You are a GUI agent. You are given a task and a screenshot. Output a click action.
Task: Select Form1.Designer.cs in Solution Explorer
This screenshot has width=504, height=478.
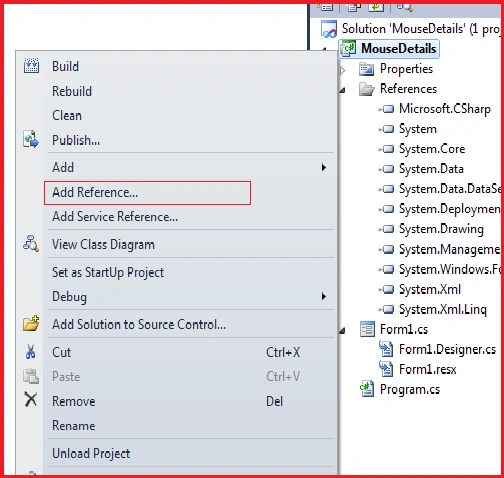tap(447, 349)
